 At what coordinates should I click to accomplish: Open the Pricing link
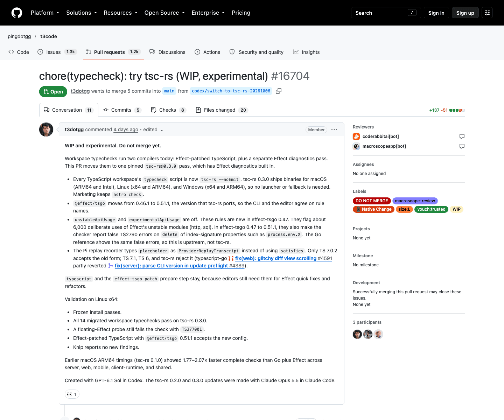(241, 13)
